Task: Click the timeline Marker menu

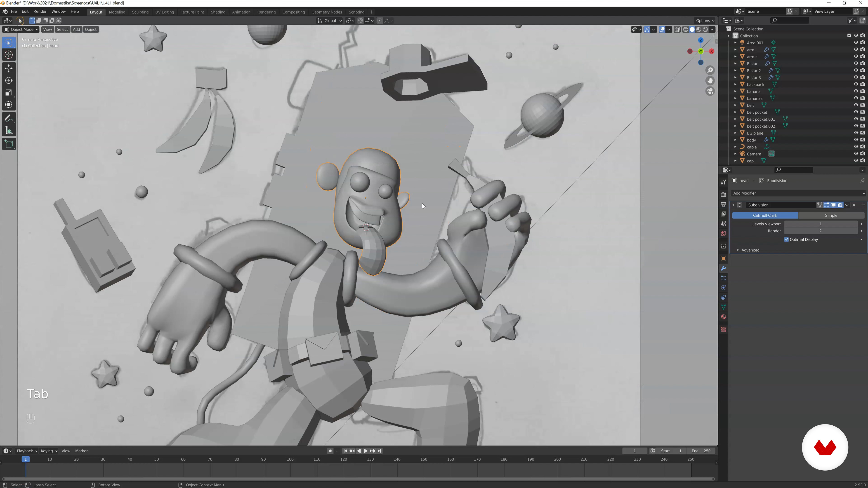Action: pyautogui.click(x=81, y=451)
